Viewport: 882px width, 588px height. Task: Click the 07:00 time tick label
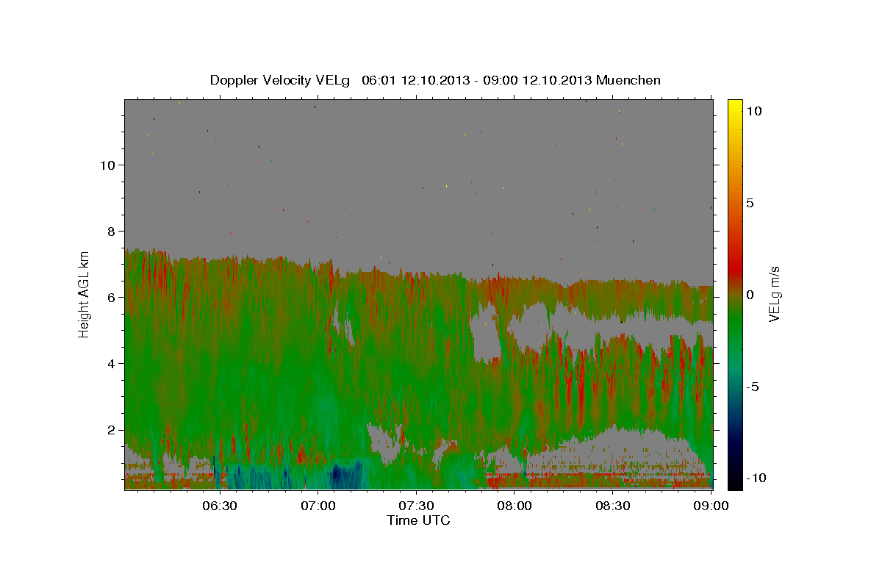[x=319, y=506]
